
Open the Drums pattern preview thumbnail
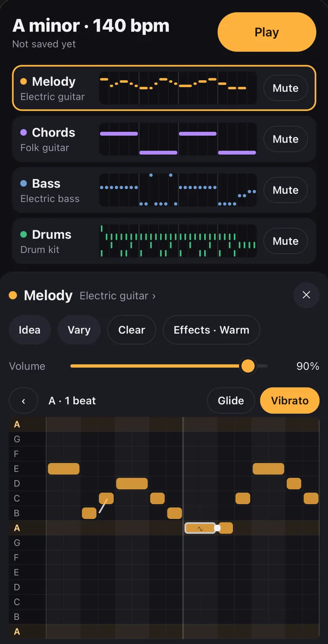coord(178,241)
